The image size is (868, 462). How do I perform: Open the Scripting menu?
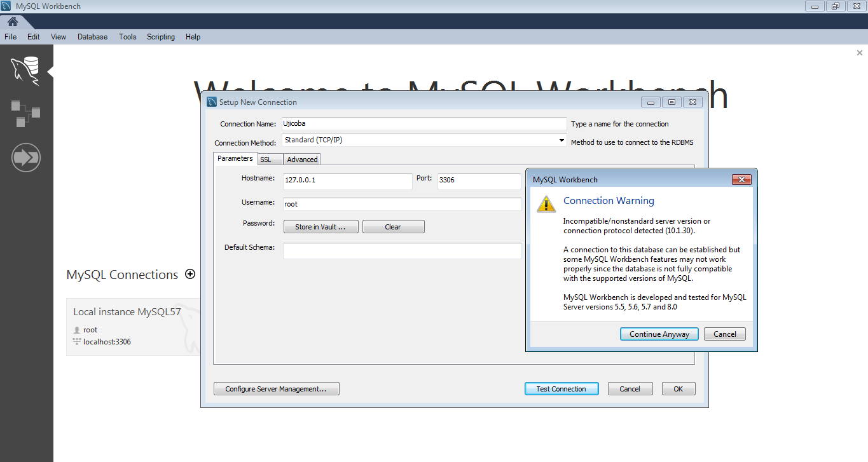click(x=161, y=37)
